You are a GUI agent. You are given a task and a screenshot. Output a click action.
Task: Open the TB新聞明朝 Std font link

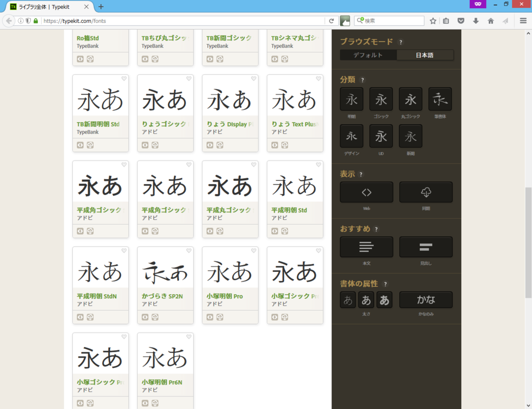(x=98, y=124)
